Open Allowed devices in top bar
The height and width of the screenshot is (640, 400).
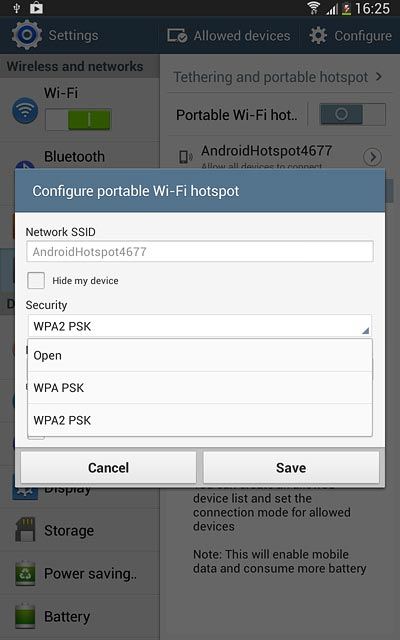(x=229, y=36)
